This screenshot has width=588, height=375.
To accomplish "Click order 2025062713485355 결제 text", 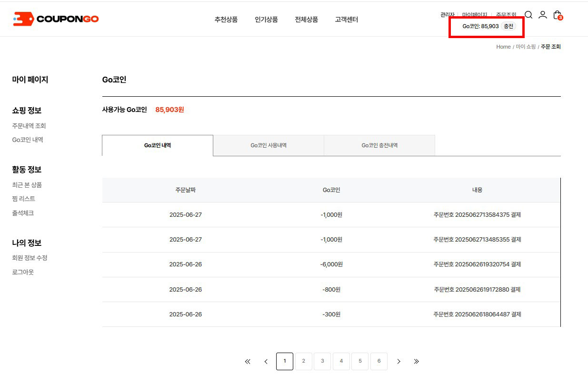I will click(x=477, y=240).
